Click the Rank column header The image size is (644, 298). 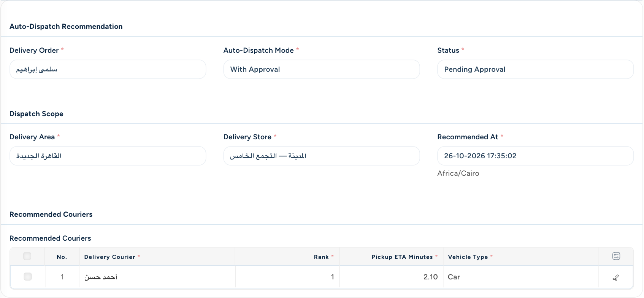coord(287,257)
